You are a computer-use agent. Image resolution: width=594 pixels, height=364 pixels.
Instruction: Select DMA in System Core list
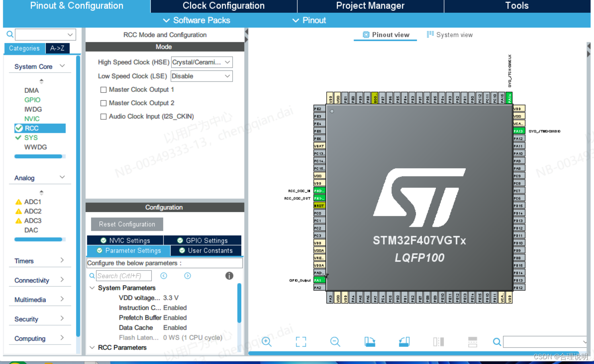31,90
